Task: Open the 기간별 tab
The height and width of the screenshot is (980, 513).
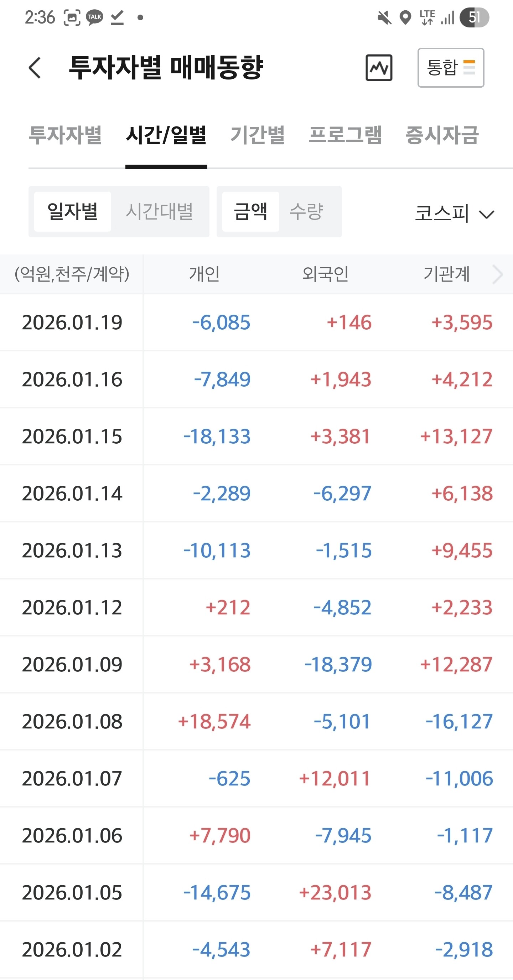Action: [258, 135]
